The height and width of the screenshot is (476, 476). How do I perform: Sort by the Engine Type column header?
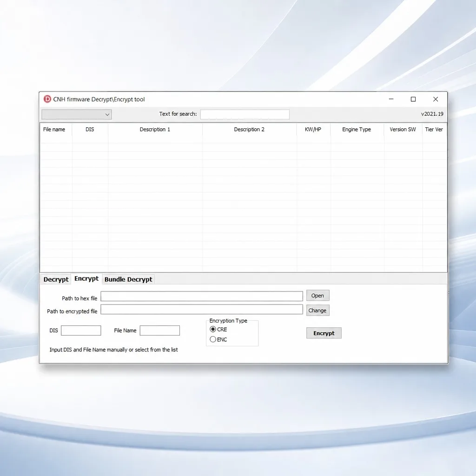[x=357, y=129]
